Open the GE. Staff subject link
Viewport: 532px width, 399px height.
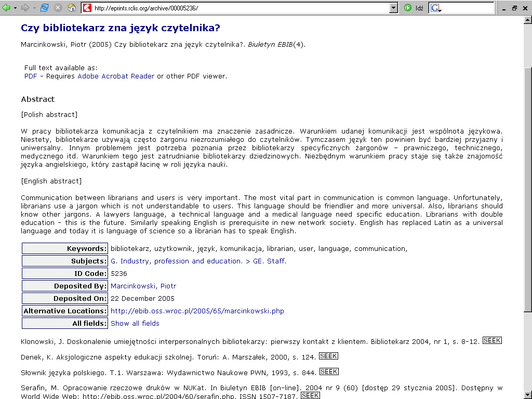pos(269,261)
